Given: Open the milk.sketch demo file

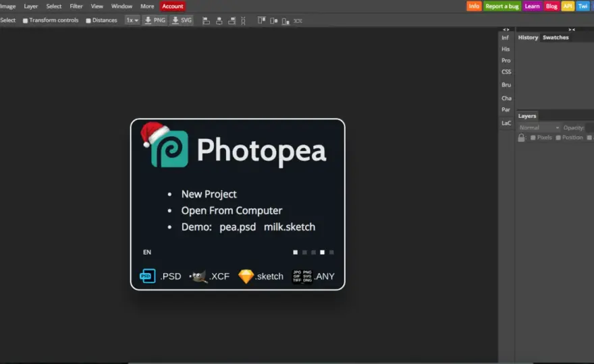Looking at the screenshot, I should click(290, 227).
